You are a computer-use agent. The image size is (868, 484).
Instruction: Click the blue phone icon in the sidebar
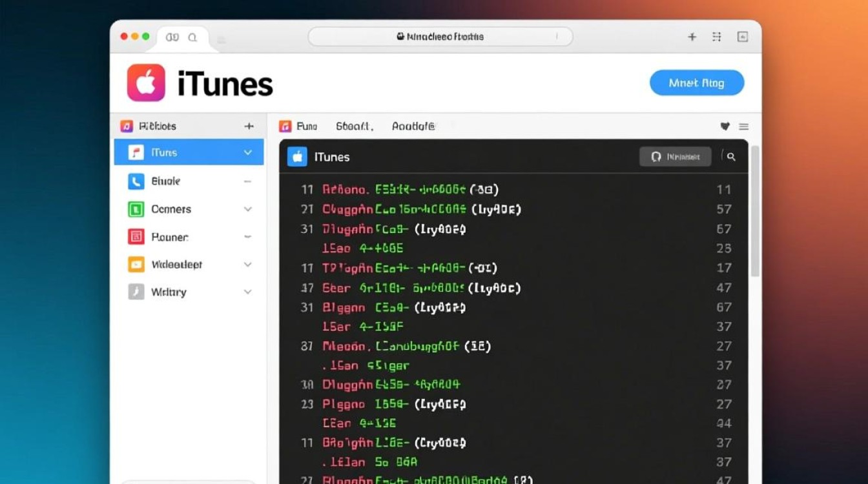click(x=136, y=181)
